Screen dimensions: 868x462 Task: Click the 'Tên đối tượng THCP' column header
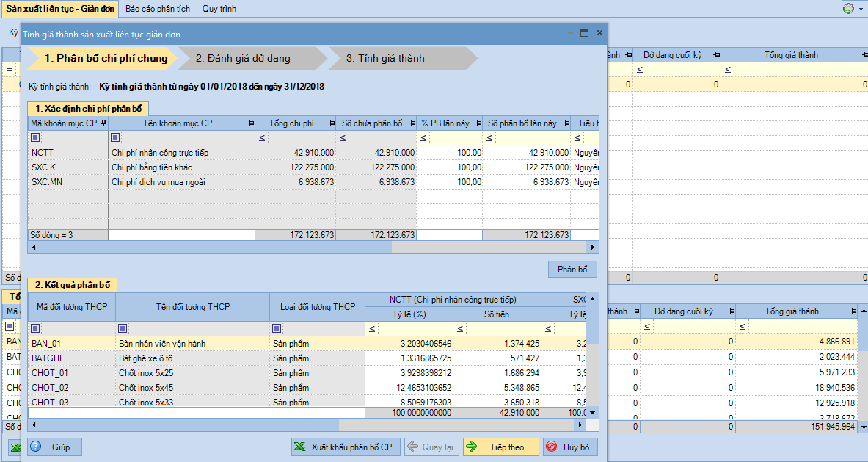[x=193, y=307]
